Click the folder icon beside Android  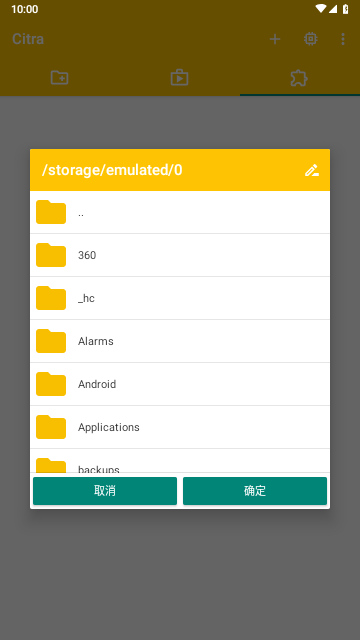[51, 384]
